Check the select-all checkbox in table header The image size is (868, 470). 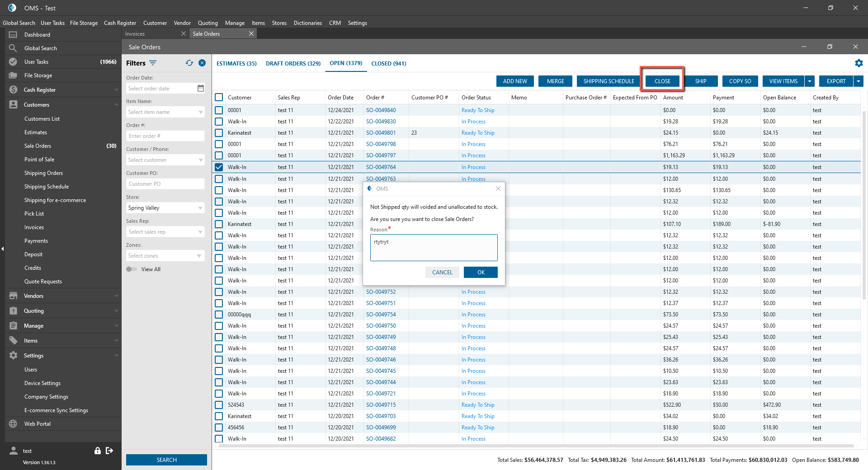[x=219, y=97]
